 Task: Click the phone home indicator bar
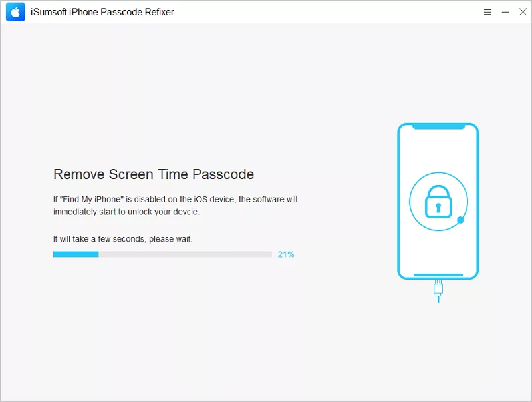point(438,274)
